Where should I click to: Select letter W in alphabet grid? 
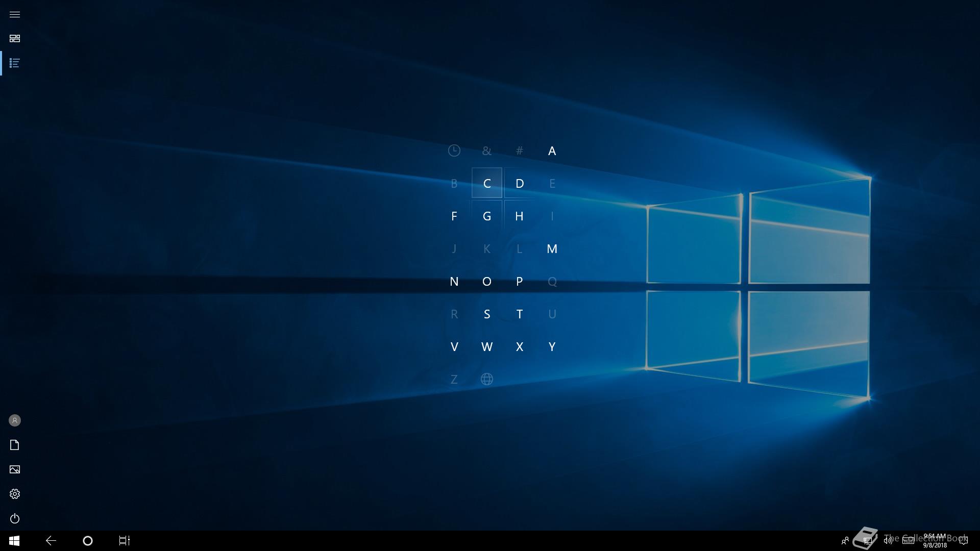(x=486, y=346)
